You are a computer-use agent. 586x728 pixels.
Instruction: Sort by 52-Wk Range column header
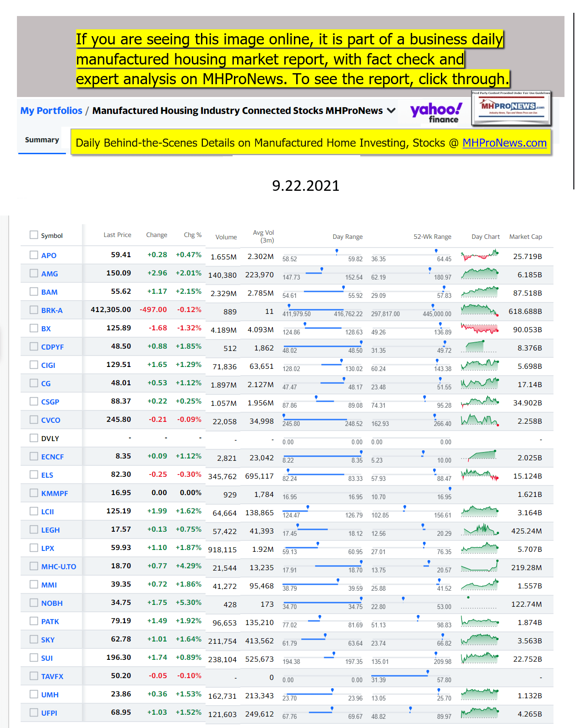432,237
